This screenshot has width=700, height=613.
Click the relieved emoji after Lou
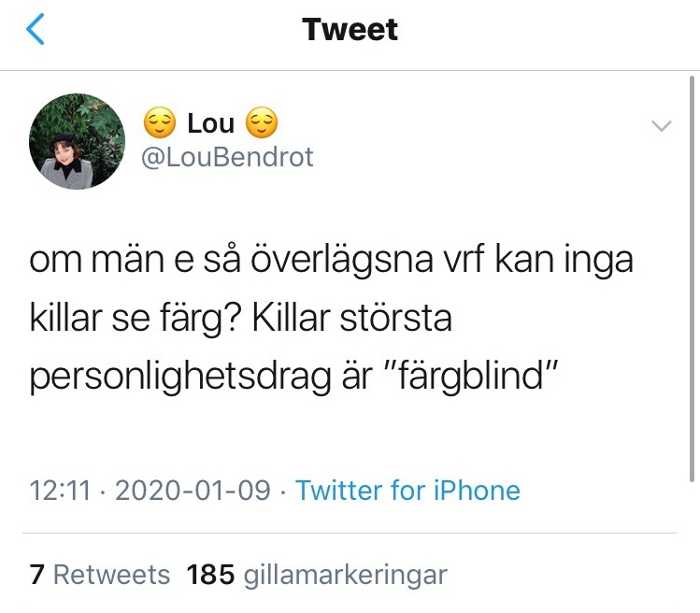pos(262,122)
